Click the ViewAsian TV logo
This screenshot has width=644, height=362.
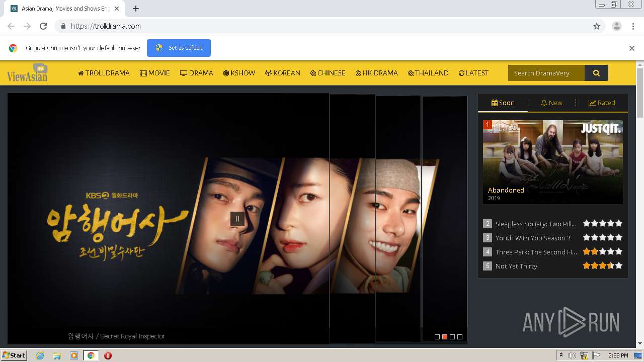[28, 73]
